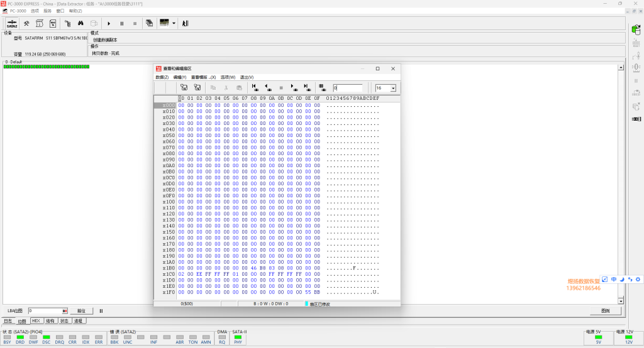Click the sector number input field
Screen dimensions: 644x348
pos(347,88)
